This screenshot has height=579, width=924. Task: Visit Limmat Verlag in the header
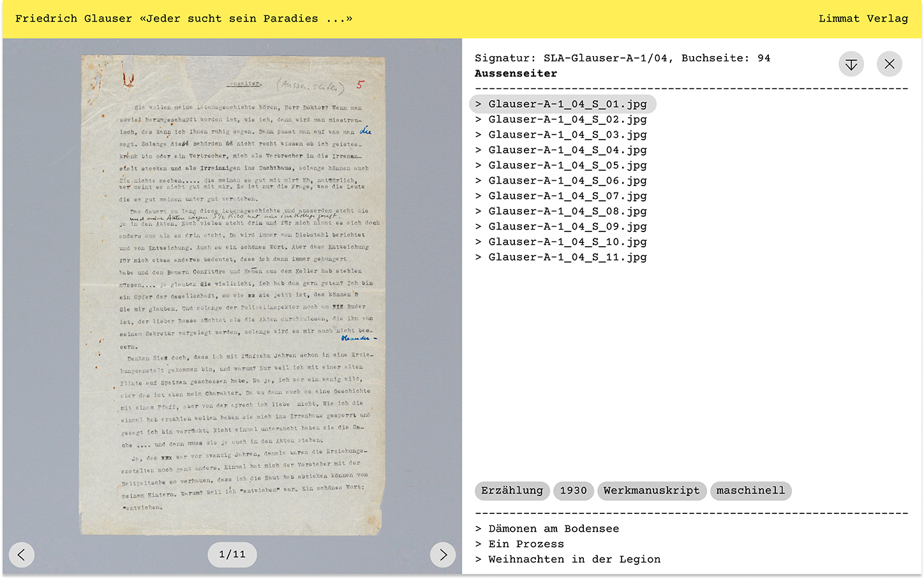point(863,18)
